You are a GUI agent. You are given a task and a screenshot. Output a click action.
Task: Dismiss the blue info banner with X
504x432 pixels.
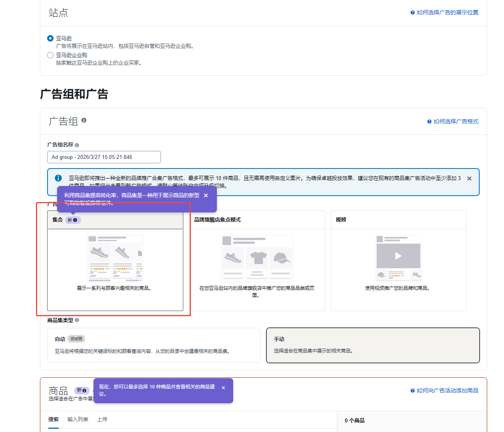469,178
